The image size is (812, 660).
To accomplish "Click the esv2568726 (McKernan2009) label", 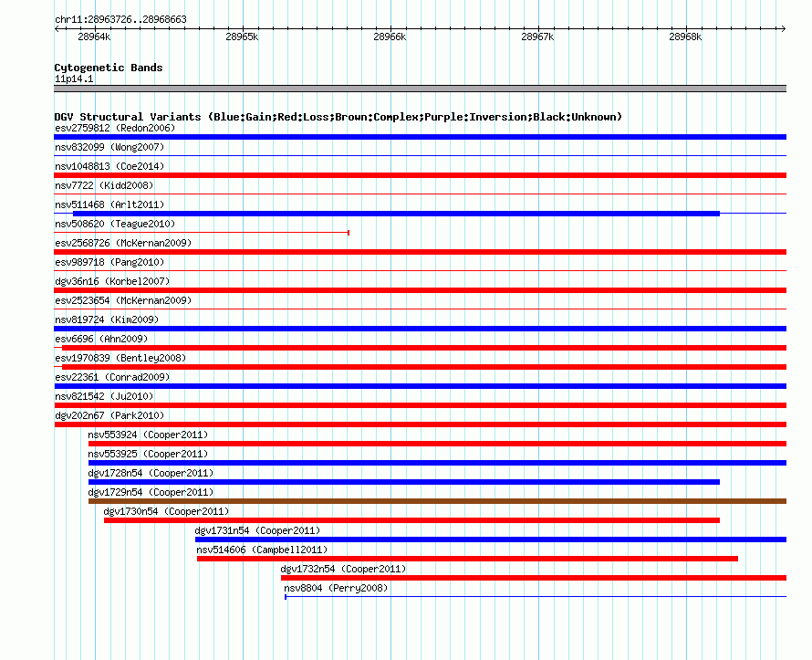I will point(123,243).
